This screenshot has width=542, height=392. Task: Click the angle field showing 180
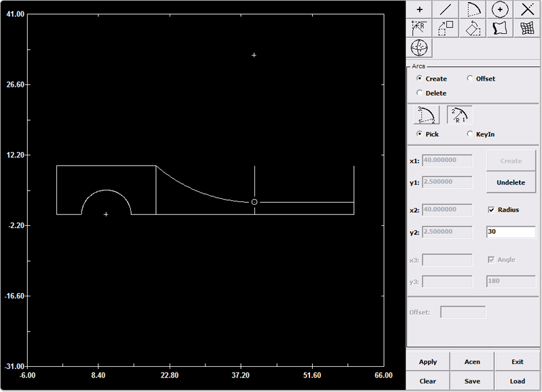tap(511, 281)
